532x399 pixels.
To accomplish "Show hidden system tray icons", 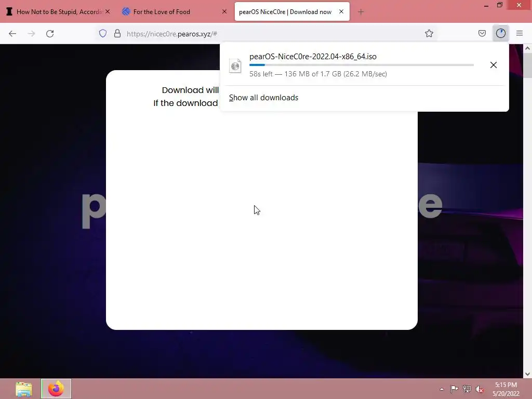I will click(x=442, y=389).
